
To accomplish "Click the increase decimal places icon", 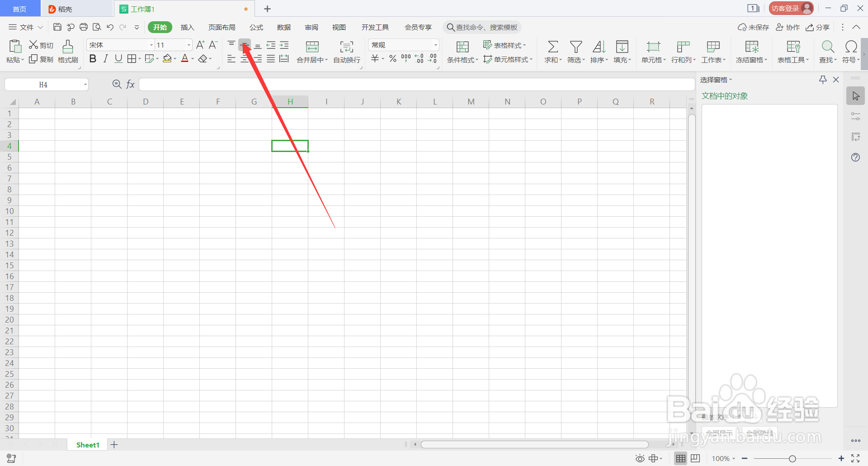I will pos(420,59).
